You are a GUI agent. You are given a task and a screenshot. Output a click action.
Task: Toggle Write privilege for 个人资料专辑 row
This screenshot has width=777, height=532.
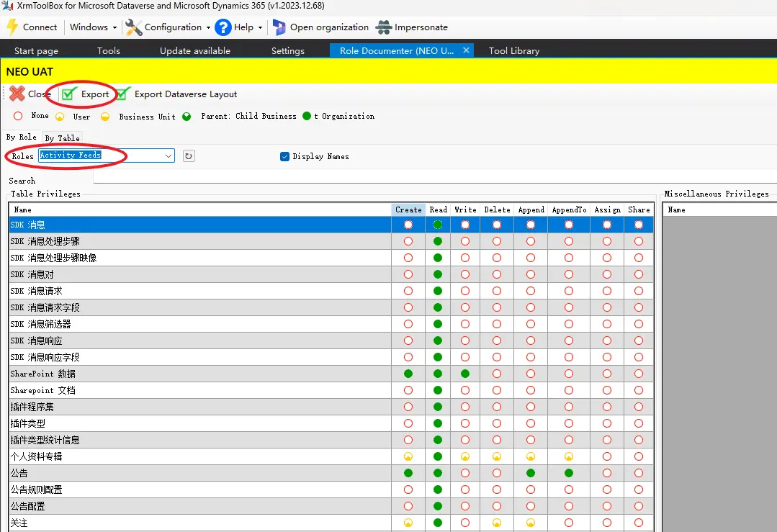pyautogui.click(x=465, y=456)
